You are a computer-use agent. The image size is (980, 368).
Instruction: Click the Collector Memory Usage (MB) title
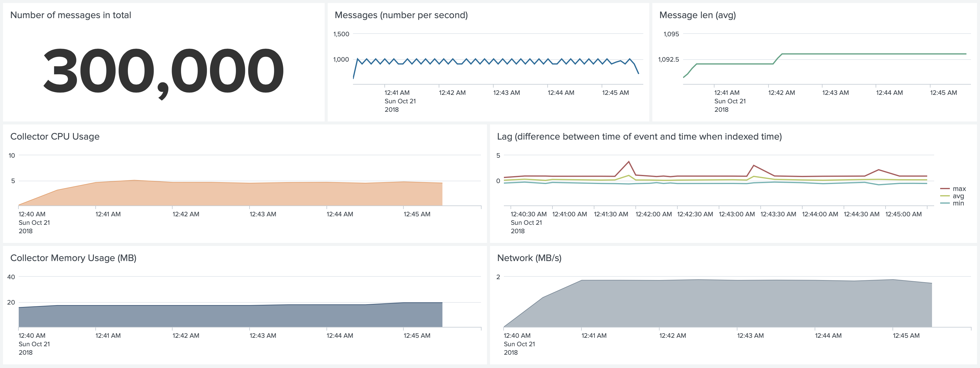73,258
